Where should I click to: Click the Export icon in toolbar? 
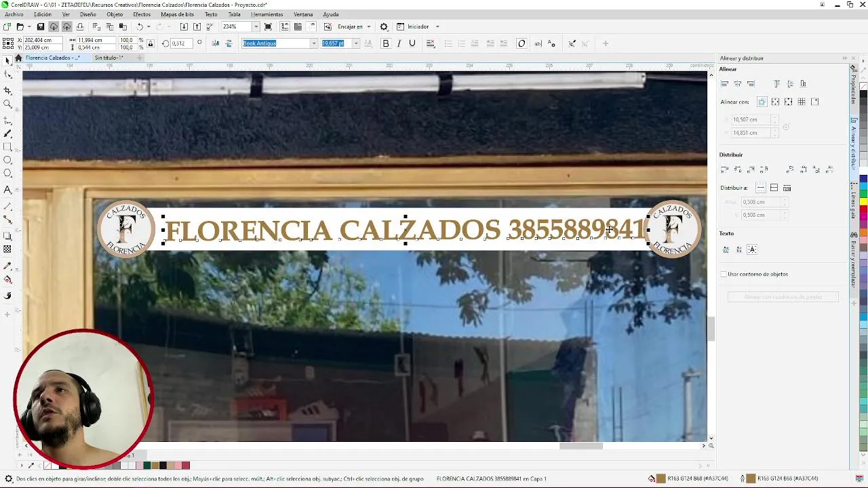coord(197,26)
